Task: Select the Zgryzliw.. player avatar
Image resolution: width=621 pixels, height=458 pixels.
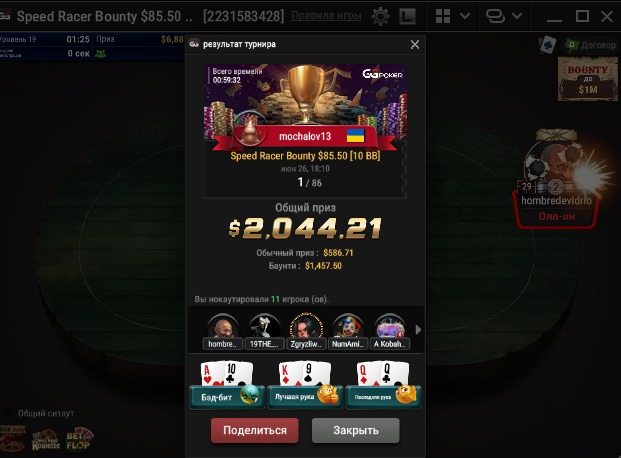Action: click(306, 332)
